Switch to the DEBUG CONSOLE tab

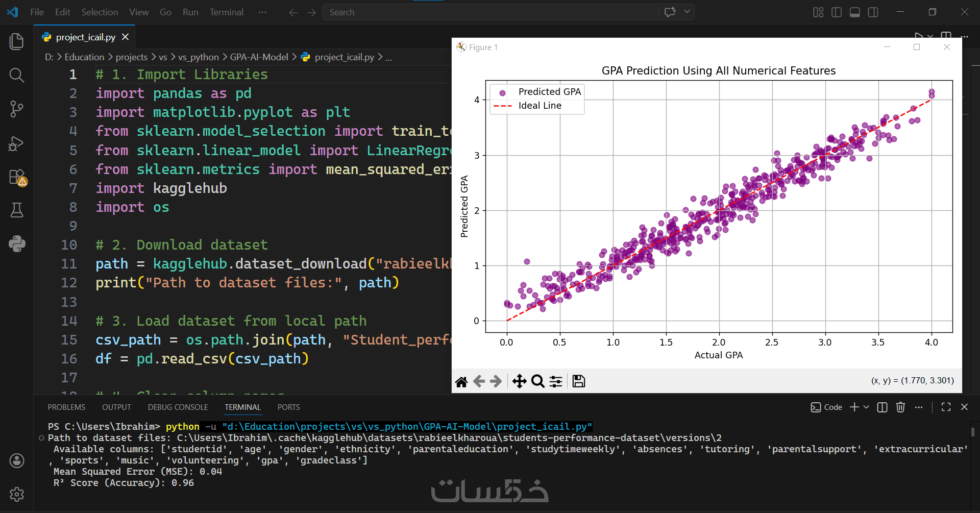tap(178, 407)
